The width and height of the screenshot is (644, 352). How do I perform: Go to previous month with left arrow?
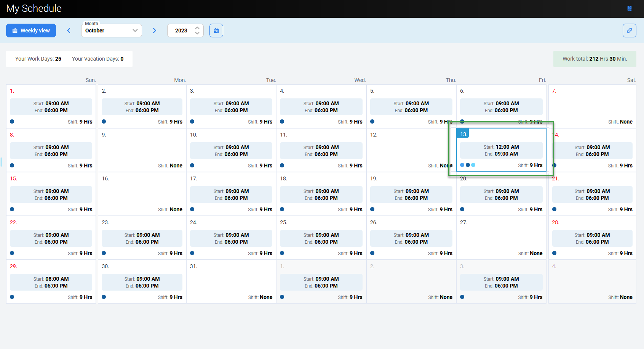pos(69,31)
